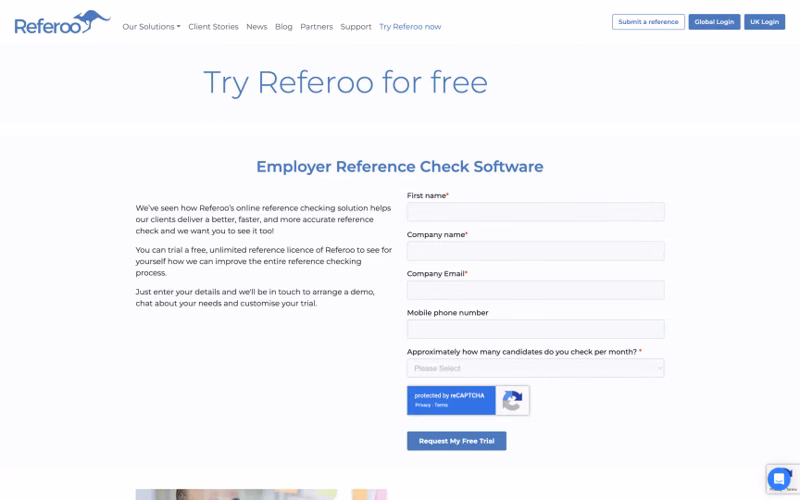
Task: Navigate to Partners page
Action: (x=316, y=27)
